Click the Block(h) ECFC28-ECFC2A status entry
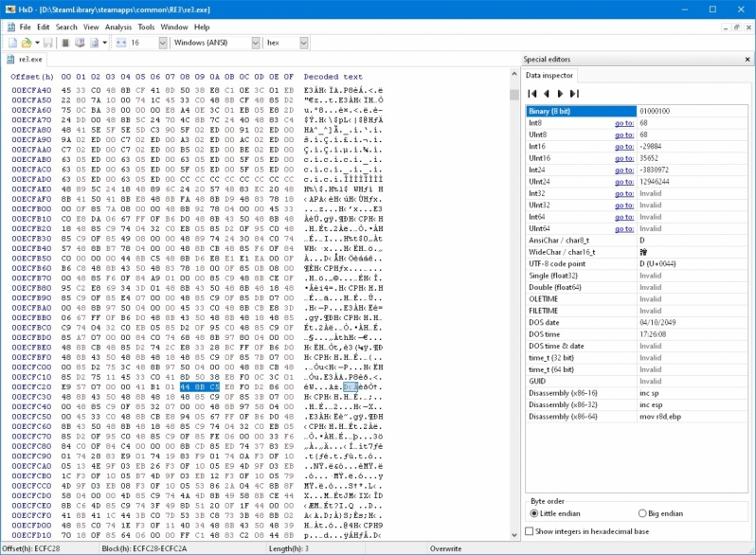Viewport: 756px width, 555px height. [x=144, y=548]
